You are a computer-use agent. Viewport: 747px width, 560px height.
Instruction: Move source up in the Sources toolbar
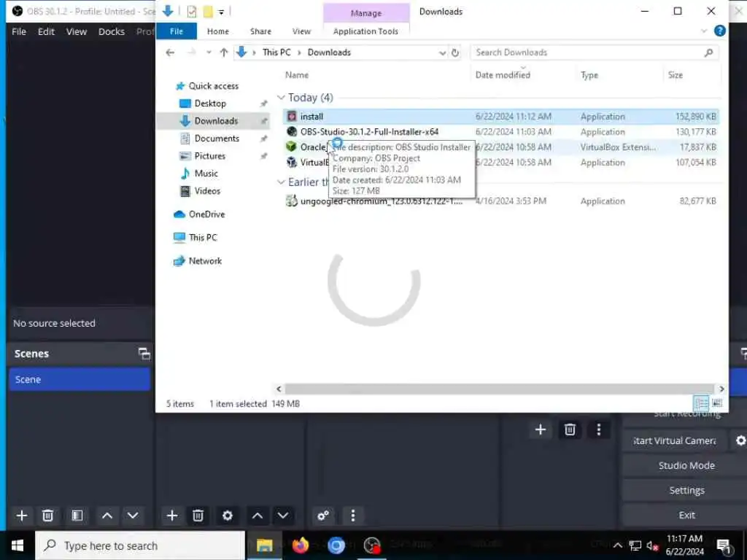(x=258, y=516)
